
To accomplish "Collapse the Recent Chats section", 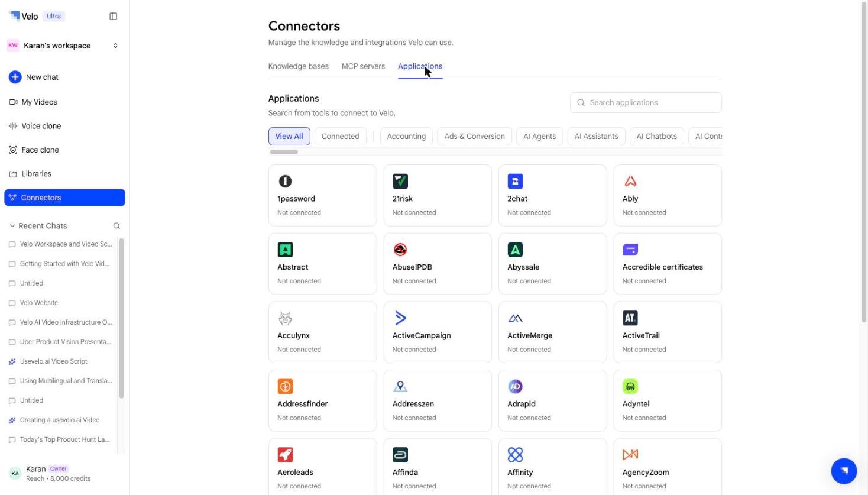I will [12, 226].
